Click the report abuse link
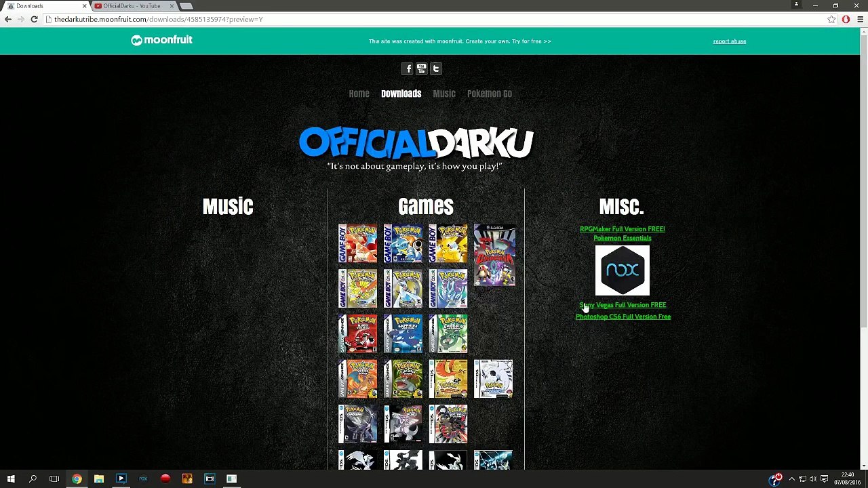The image size is (868, 488). [729, 41]
